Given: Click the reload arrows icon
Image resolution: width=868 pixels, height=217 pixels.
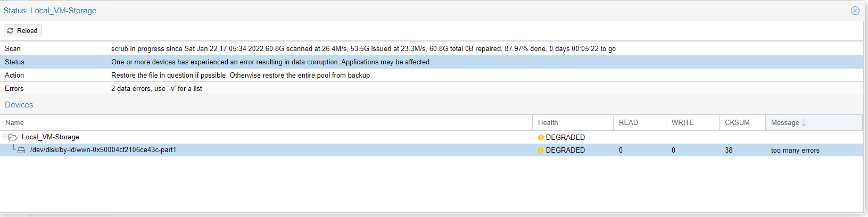Looking at the screenshot, I should (x=10, y=31).
